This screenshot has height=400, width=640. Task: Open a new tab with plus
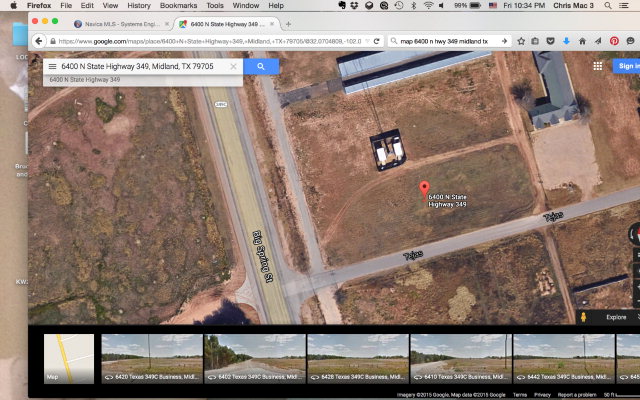click(x=288, y=24)
